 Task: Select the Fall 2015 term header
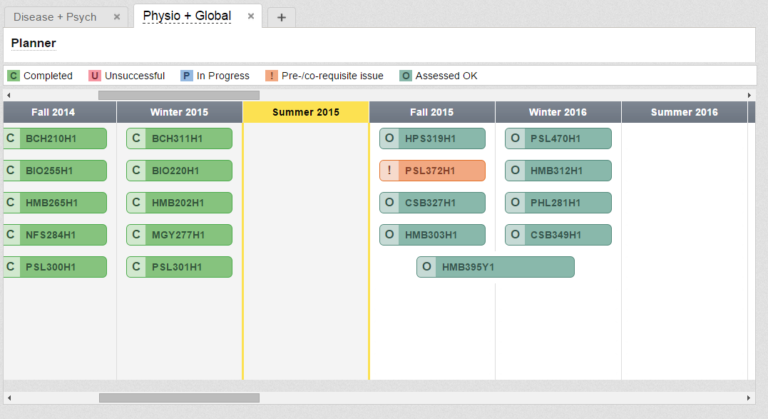pyautogui.click(x=432, y=112)
